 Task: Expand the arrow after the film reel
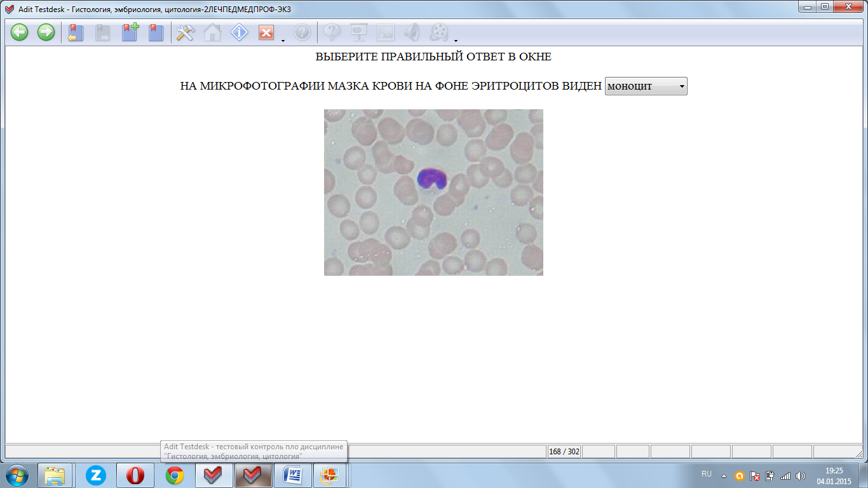tap(456, 40)
